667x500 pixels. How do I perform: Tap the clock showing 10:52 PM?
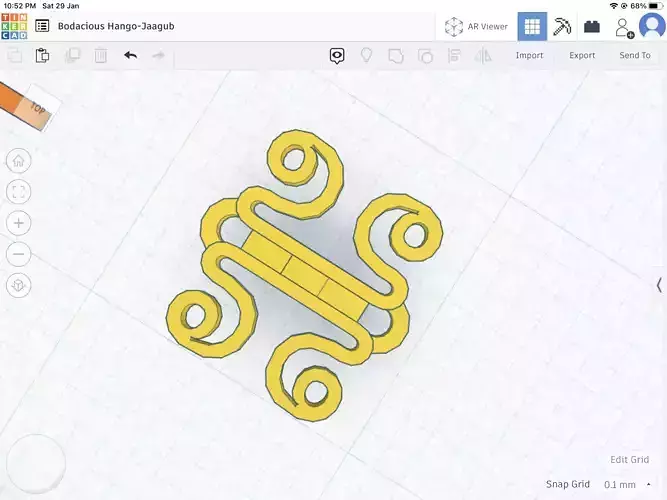(20, 6)
